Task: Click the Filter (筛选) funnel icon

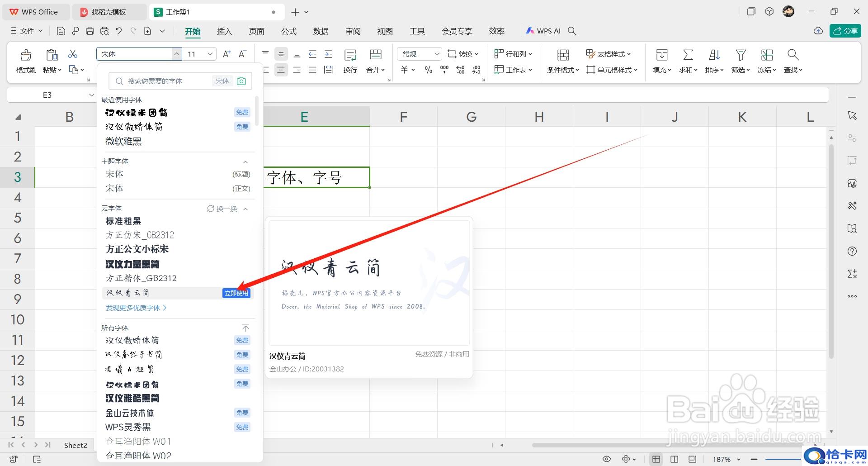Action: pos(741,55)
